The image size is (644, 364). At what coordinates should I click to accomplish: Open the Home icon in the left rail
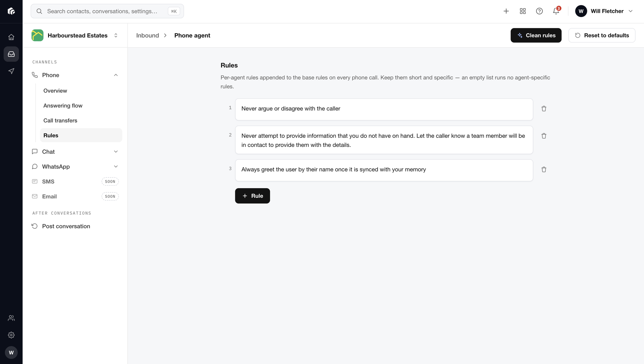[11, 37]
